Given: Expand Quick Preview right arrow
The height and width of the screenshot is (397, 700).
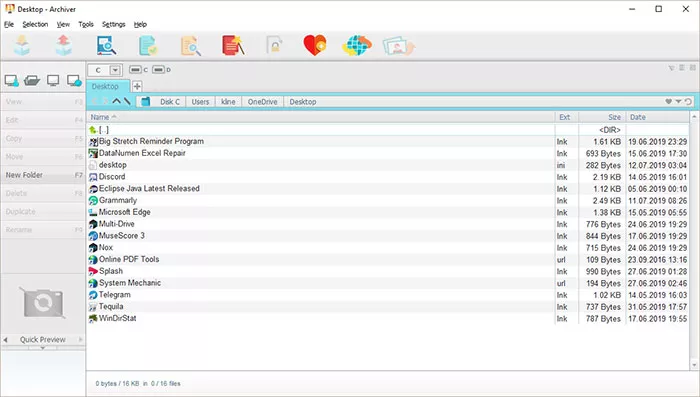Looking at the screenshot, I should click(x=81, y=339).
